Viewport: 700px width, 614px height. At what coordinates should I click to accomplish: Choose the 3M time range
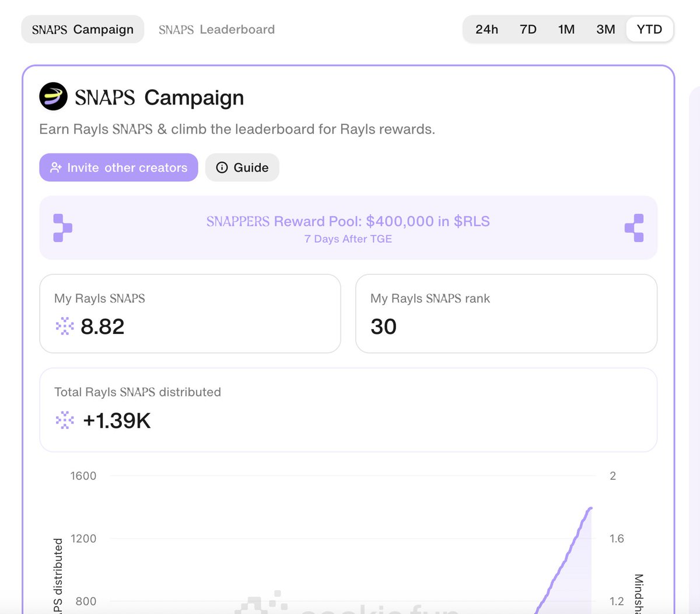coord(605,29)
